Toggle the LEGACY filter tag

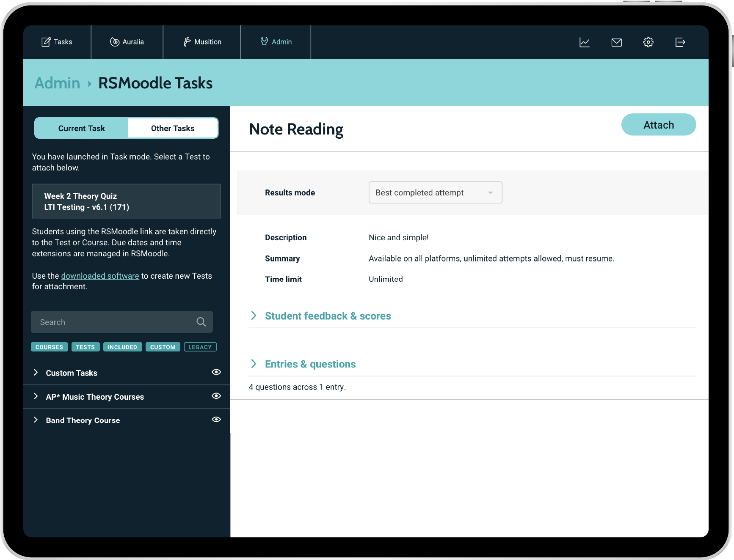200,347
